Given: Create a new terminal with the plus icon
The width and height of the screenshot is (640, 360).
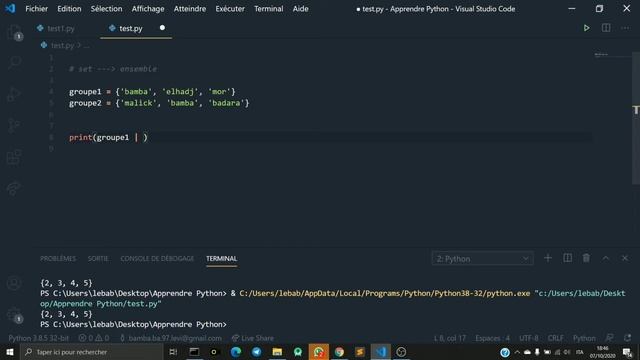Looking at the screenshot, I should click(x=548, y=258).
